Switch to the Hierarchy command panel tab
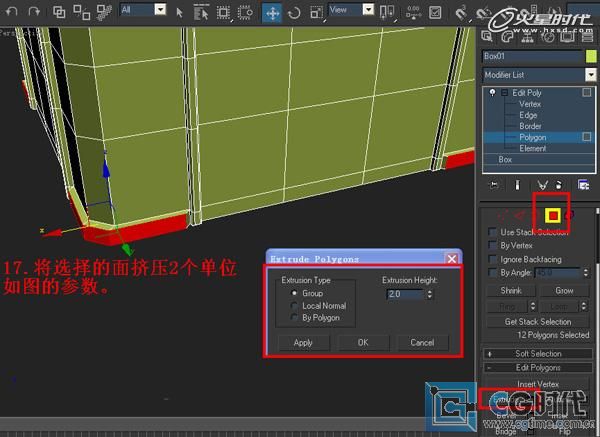 tap(528, 36)
